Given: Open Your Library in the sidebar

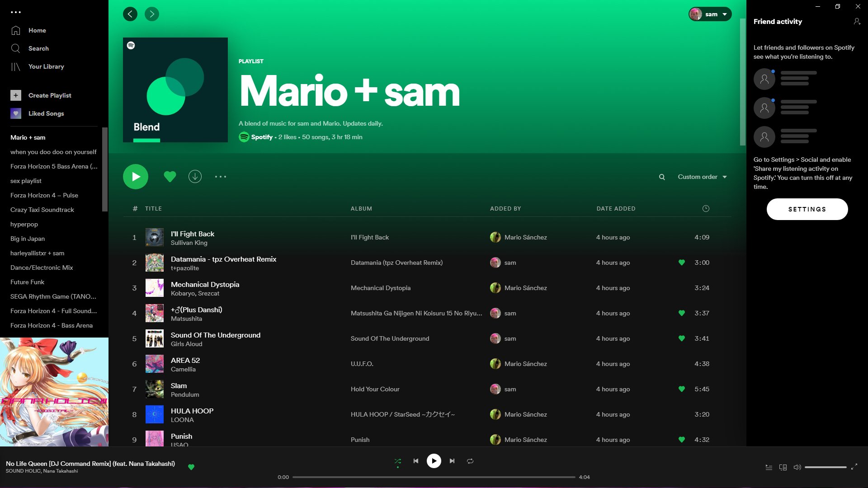Looking at the screenshot, I should (46, 66).
